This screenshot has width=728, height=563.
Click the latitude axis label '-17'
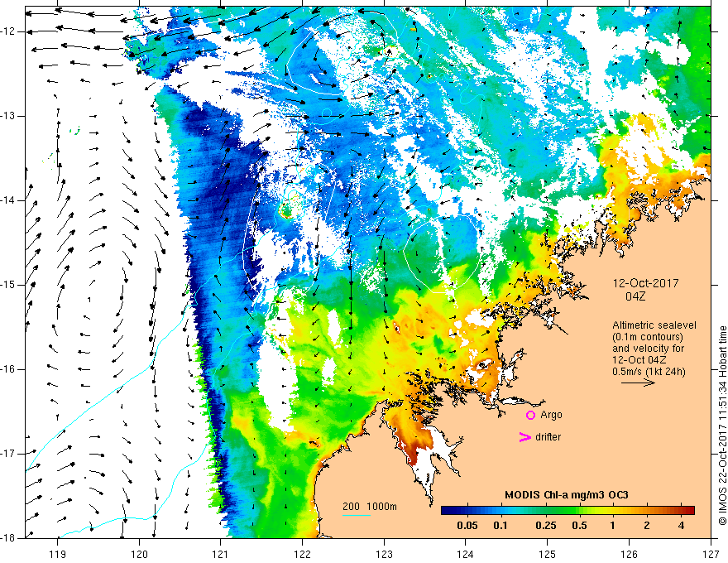pyautogui.click(x=9, y=454)
